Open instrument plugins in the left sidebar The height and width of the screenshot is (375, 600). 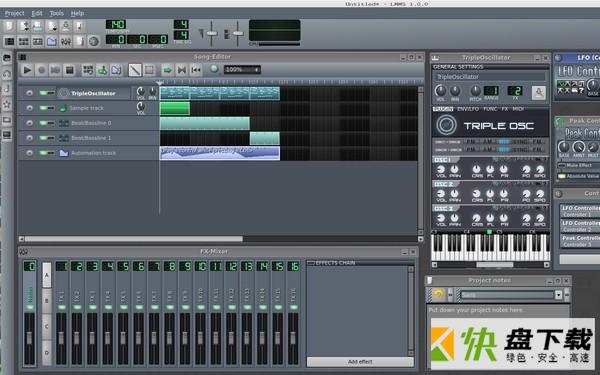[x=7, y=58]
